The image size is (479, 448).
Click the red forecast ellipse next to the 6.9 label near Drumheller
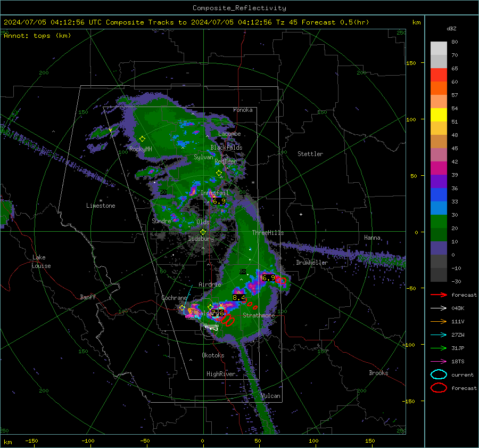280,280
